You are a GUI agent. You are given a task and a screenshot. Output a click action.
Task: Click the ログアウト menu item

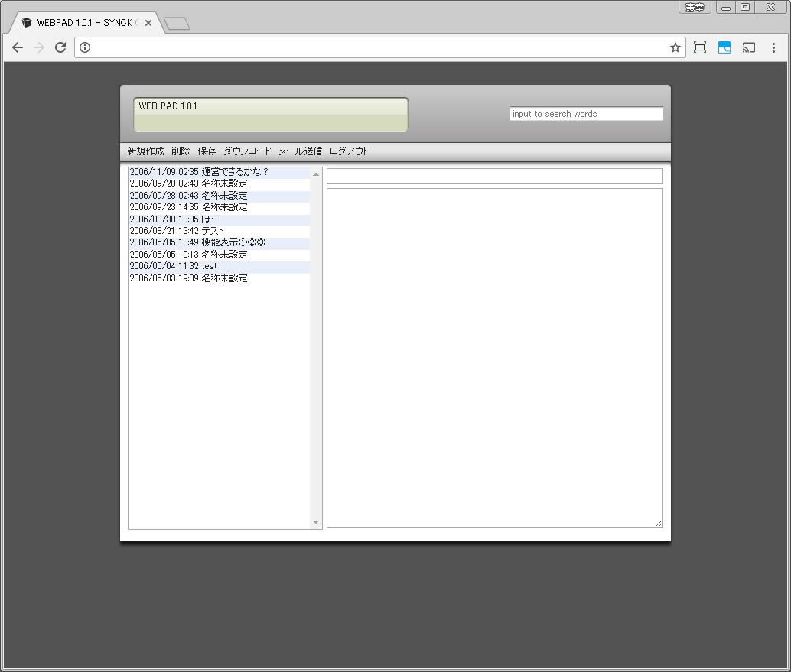tap(349, 151)
